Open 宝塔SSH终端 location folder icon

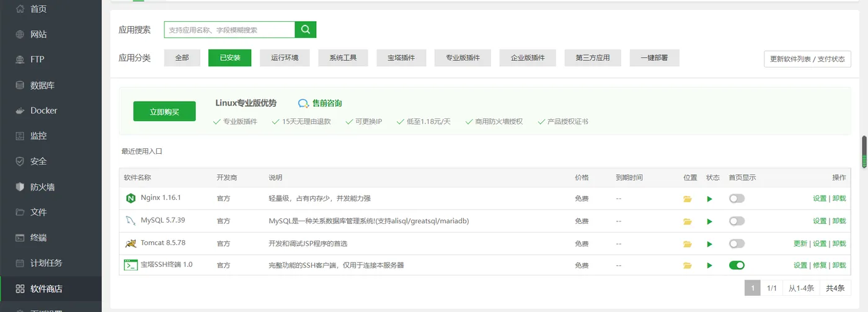pyautogui.click(x=687, y=265)
